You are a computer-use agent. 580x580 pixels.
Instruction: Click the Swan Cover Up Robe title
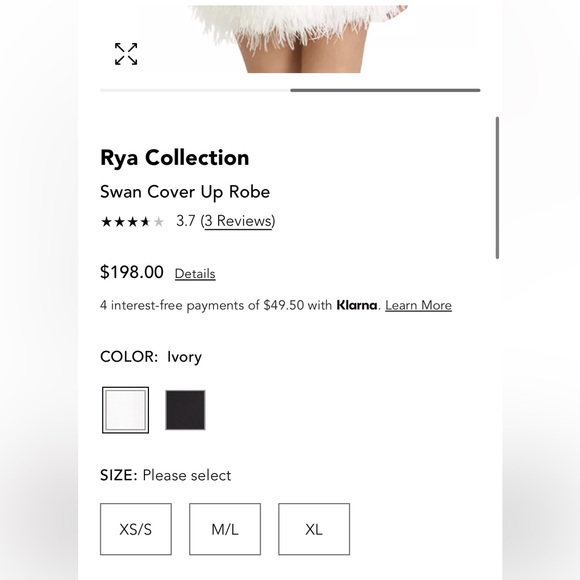(185, 192)
